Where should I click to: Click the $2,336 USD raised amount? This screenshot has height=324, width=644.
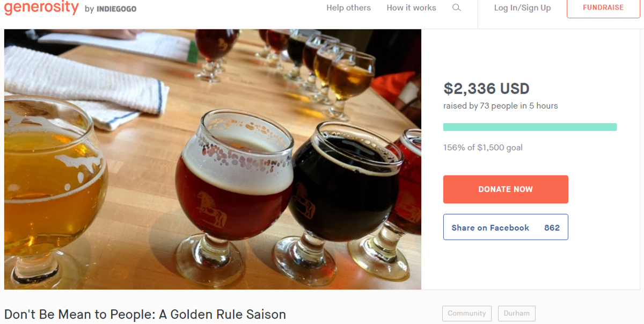(x=486, y=89)
